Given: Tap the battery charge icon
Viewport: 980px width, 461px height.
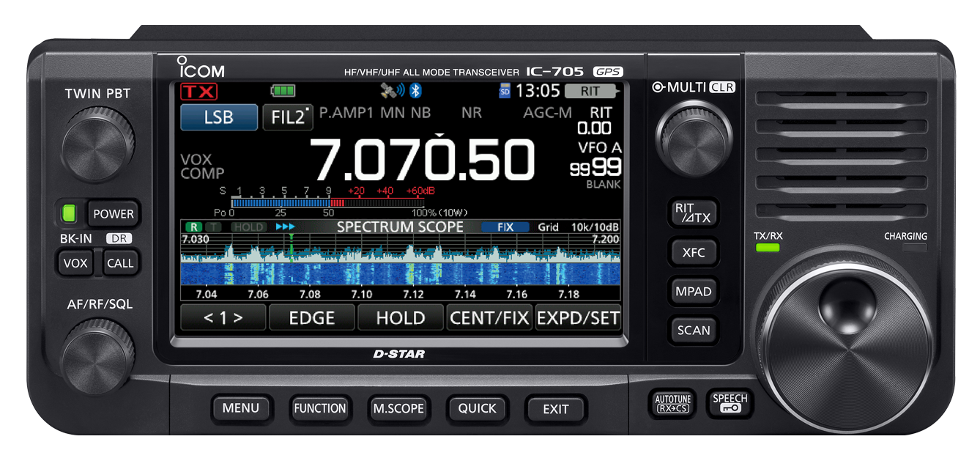Looking at the screenshot, I should pyautogui.click(x=285, y=90).
